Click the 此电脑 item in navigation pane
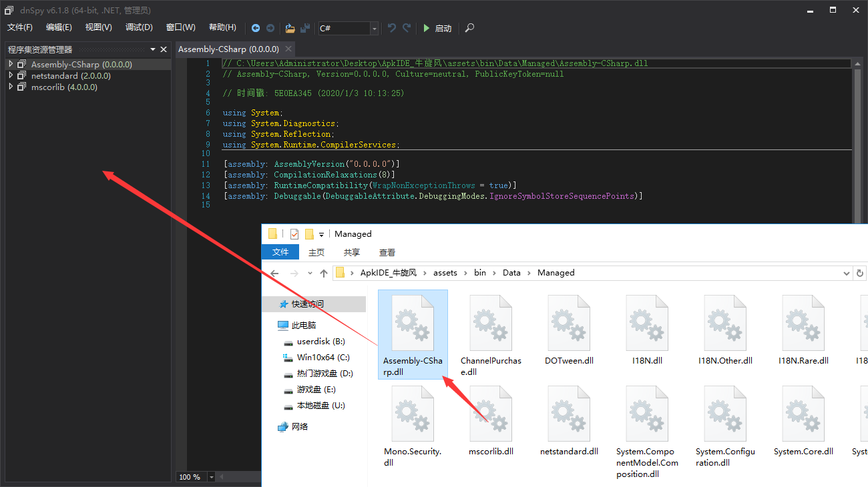Screen dimensions: 868x487 pos(304,326)
